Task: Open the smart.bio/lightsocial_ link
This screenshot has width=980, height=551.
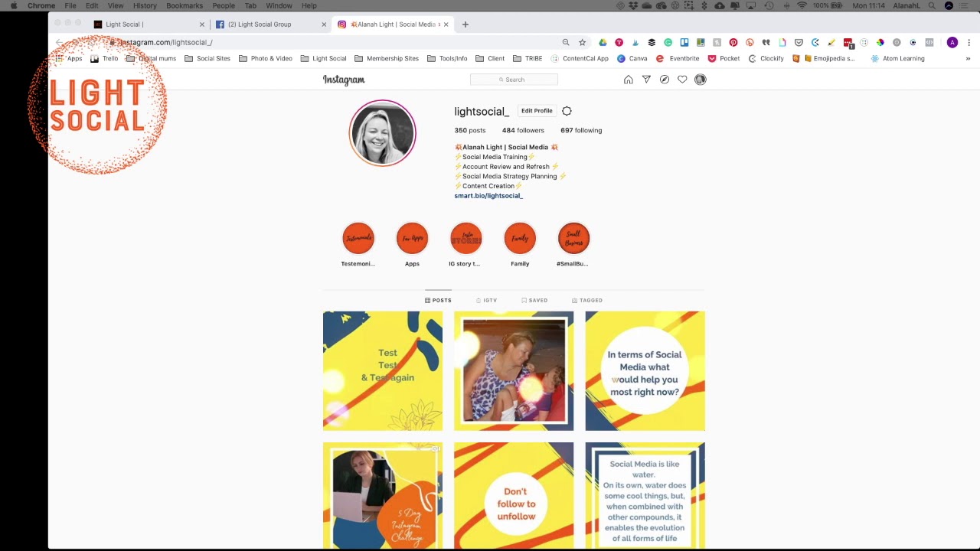Action: (x=488, y=196)
